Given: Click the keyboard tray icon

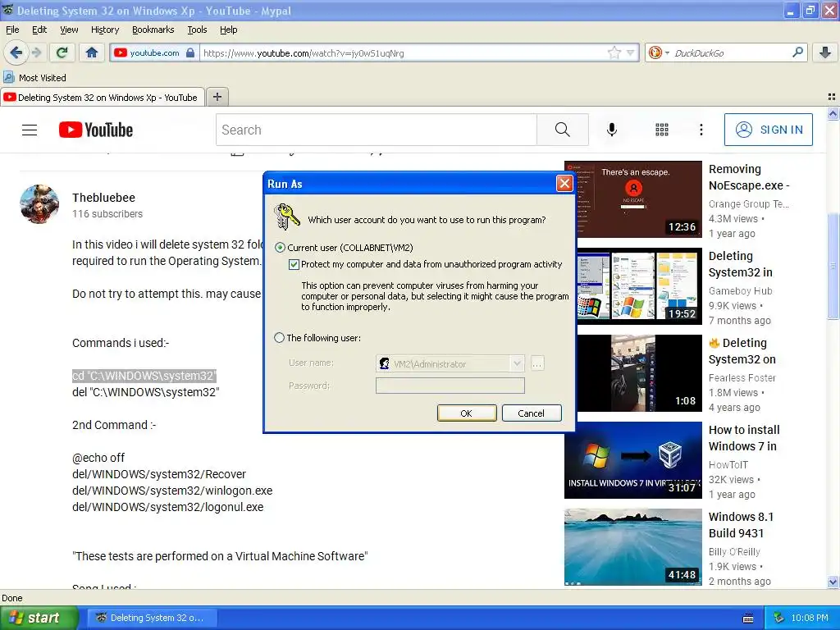Looking at the screenshot, I should pos(748,619).
